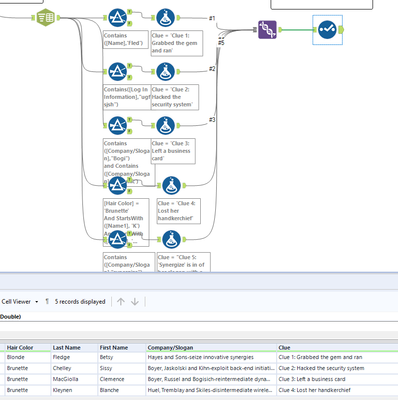The height and width of the screenshot is (400, 398).
Task: Select the 'Clue 1: Grabbed the gem' annotation box
Action: [x=177, y=43]
